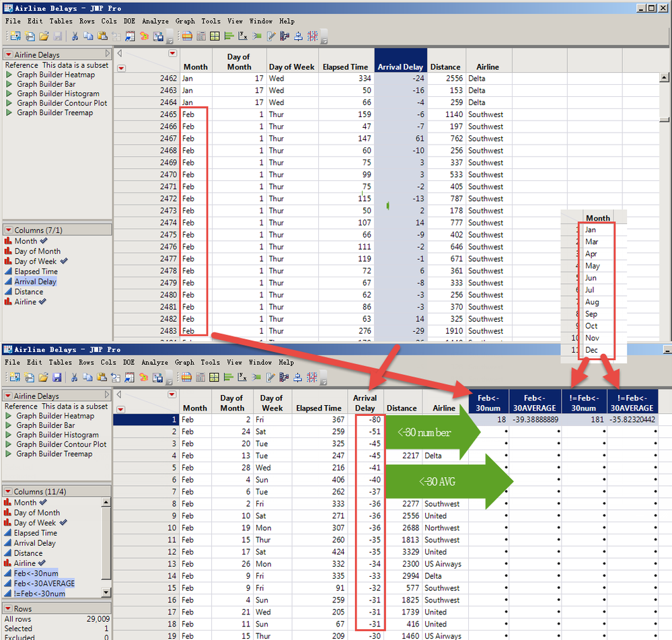Click the Paste clipboard icon in lower toolbar
672x640 pixels.
click(x=102, y=377)
